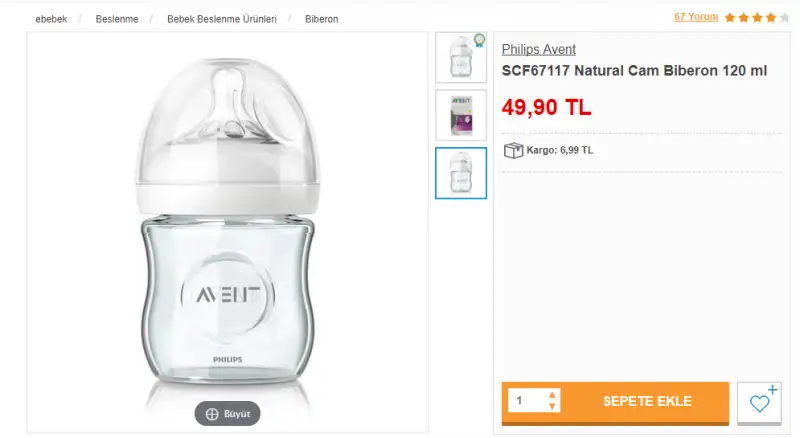The image size is (800, 438).
Task: Select the first bottle thumbnail
Action: coord(460,58)
